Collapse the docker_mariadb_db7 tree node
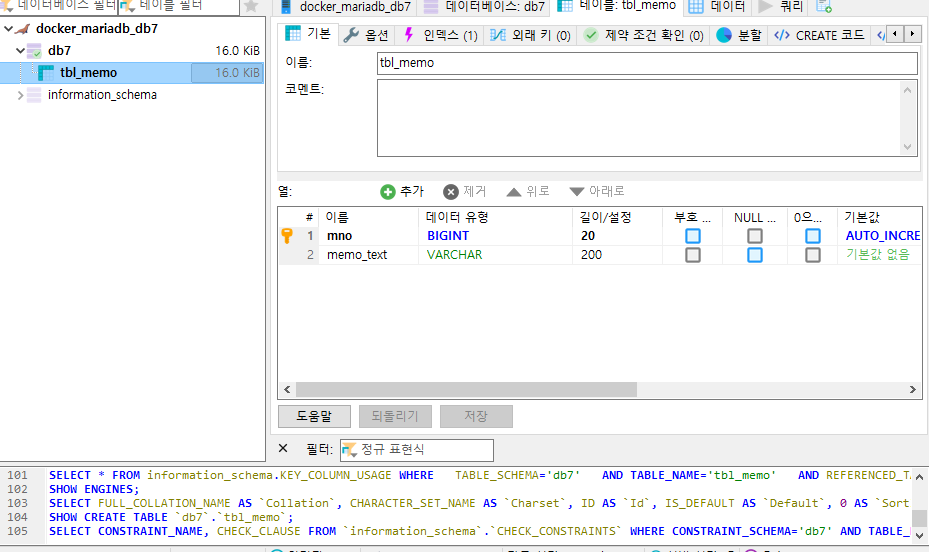Image resolution: width=929 pixels, height=552 pixels. click(x=8, y=28)
